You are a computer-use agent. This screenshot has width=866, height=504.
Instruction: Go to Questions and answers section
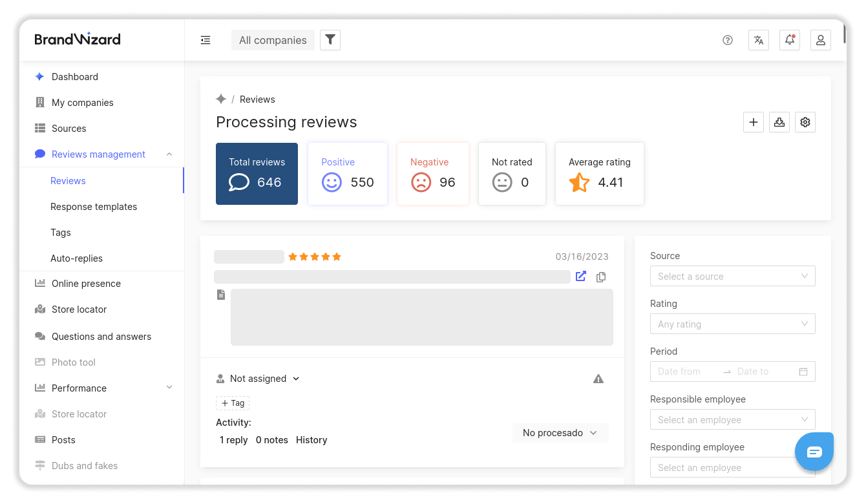pos(101,336)
